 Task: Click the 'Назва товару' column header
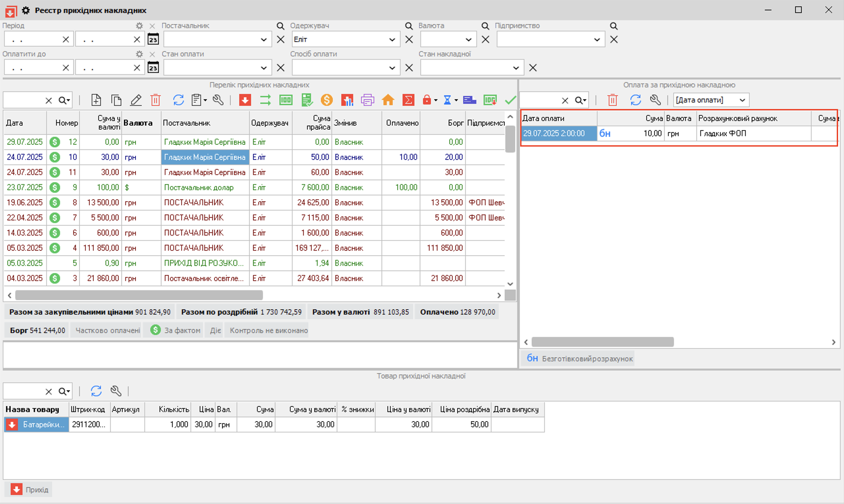coord(33,409)
